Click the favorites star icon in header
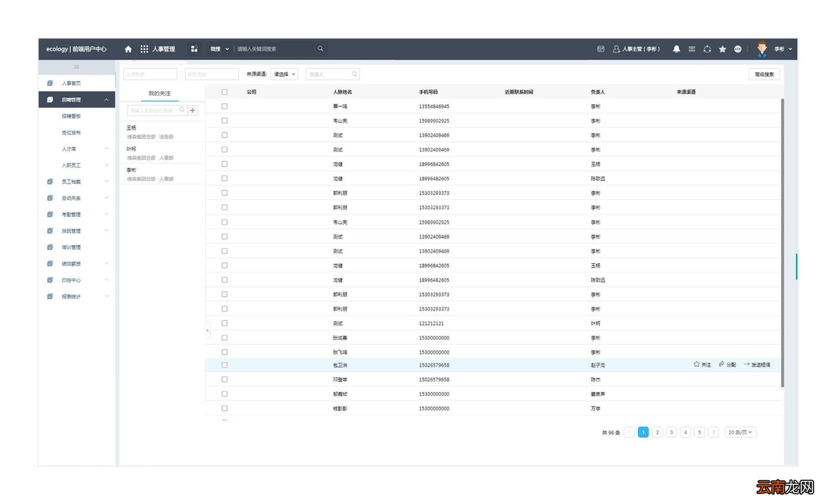 [722, 49]
